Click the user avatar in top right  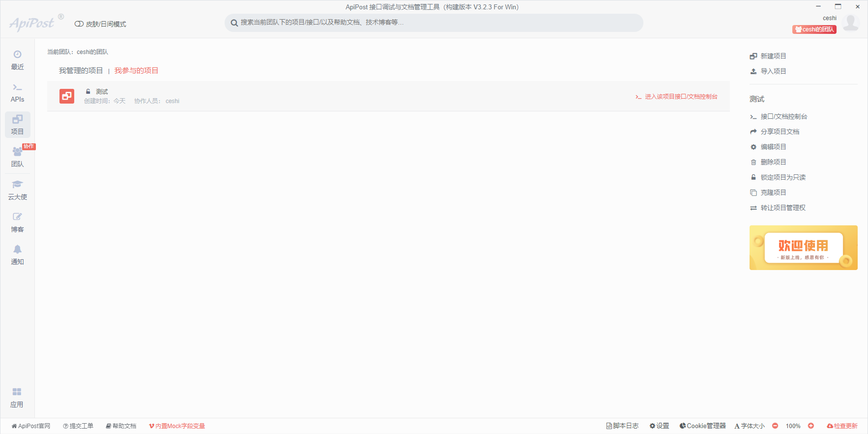851,23
